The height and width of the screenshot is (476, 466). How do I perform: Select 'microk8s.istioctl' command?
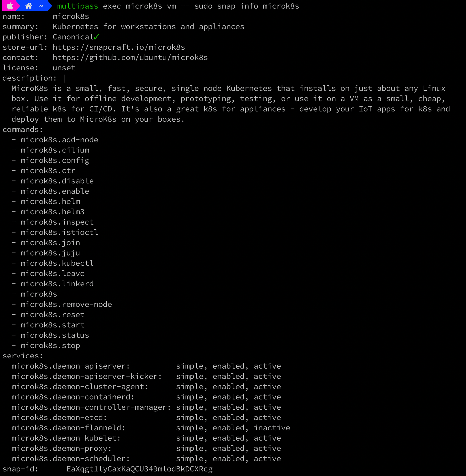59,232
